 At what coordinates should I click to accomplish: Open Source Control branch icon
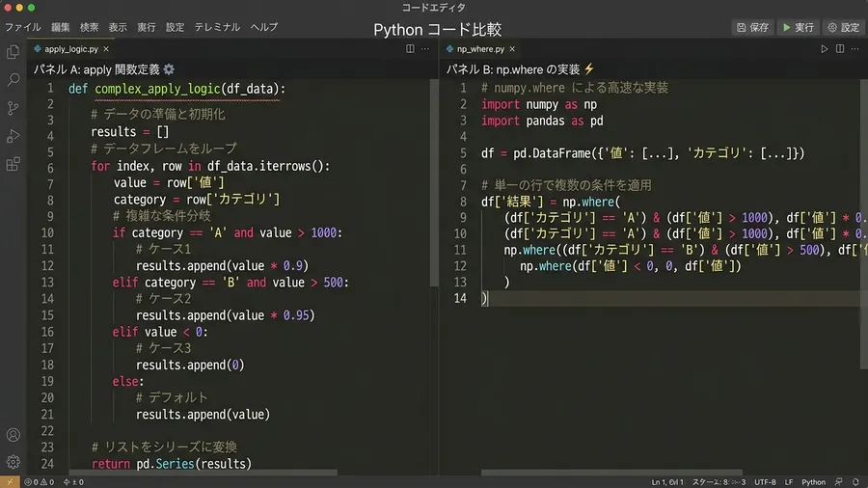click(13, 108)
